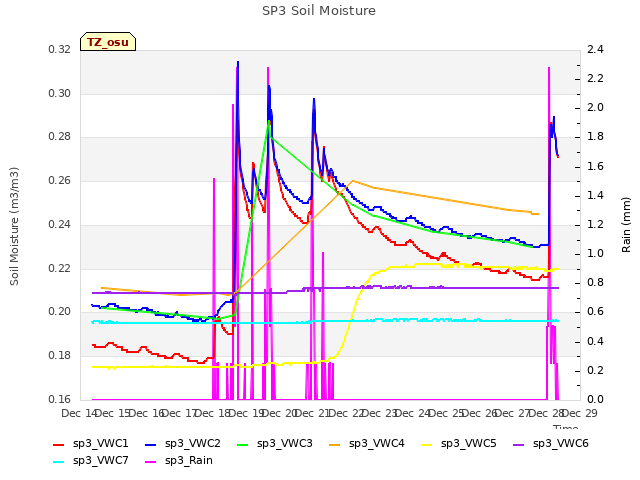Click the orange sp3_VWC4 legend color marker
640x480 pixels.
(x=335, y=444)
